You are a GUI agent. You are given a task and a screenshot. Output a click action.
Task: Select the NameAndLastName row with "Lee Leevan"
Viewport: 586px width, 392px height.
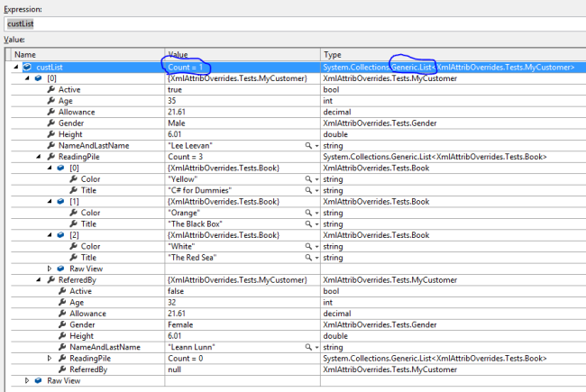[298, 146]
